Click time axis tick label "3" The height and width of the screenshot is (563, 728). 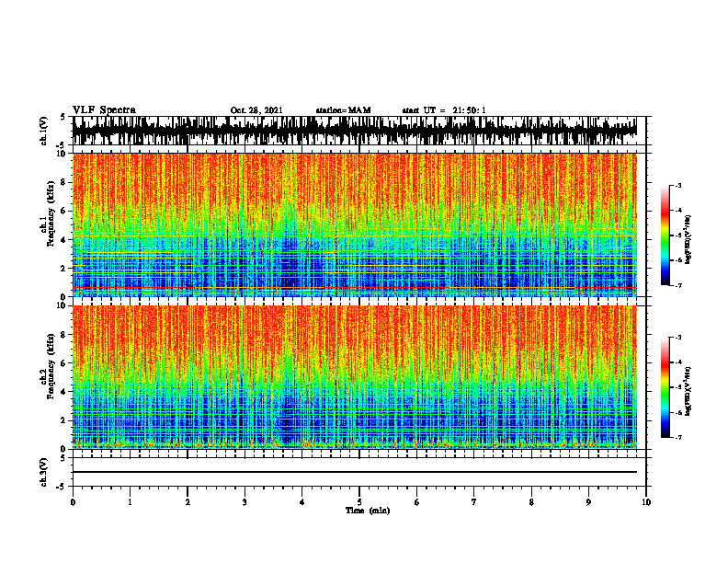(x=245, y=502)
